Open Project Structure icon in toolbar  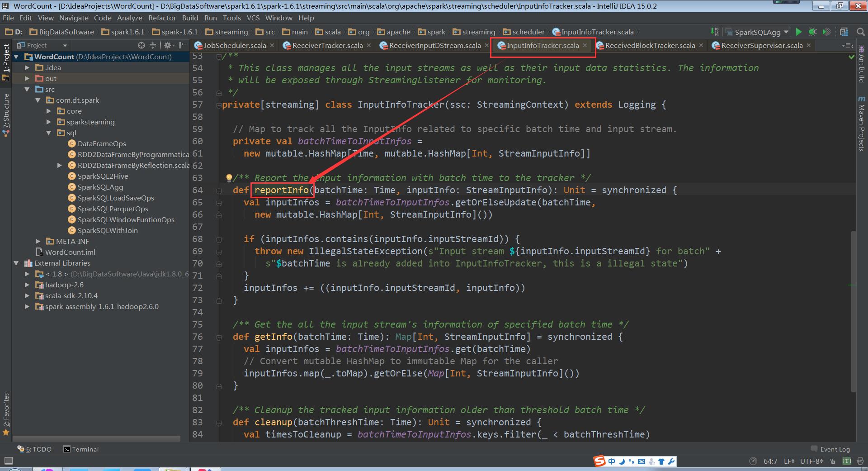[x=844, y=32]
